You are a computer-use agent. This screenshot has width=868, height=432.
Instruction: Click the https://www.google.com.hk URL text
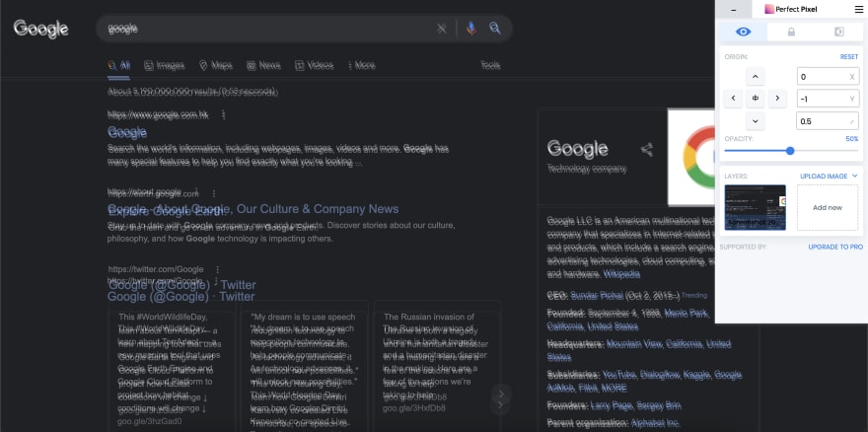(158, 114)
